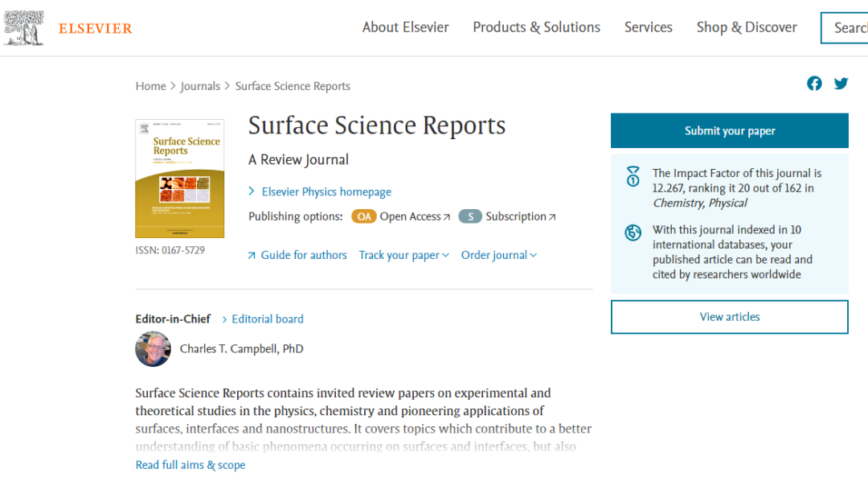Viewport: 868px width, 477px height.
Task: Click the orange OA Open Access badge
Action: [363, 216]
